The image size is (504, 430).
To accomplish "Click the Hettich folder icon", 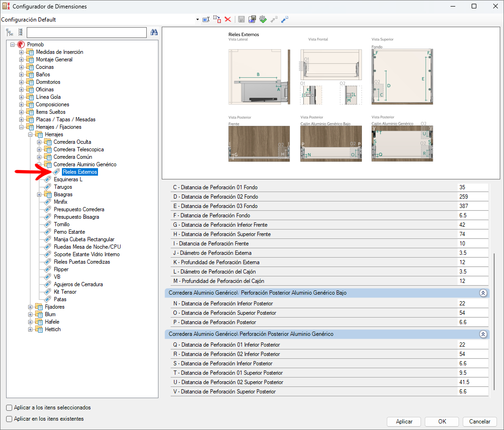I will tap(39, 329).
